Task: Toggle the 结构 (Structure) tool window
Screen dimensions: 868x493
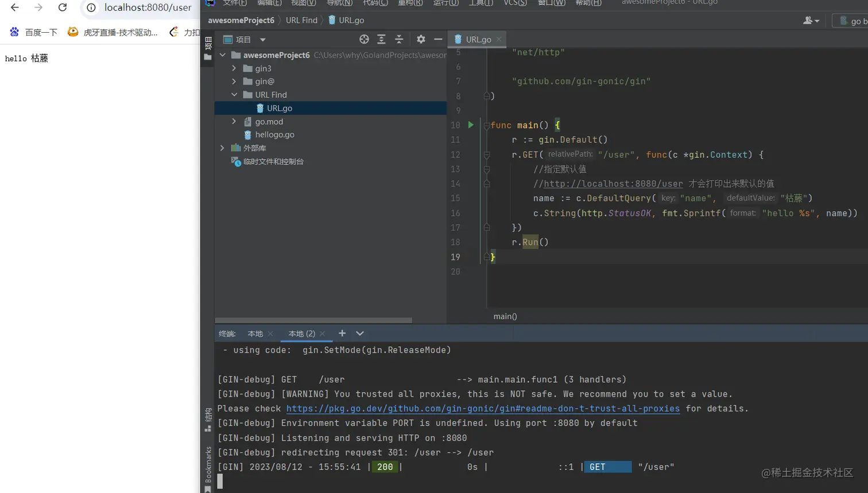Action: pos(208,419)
